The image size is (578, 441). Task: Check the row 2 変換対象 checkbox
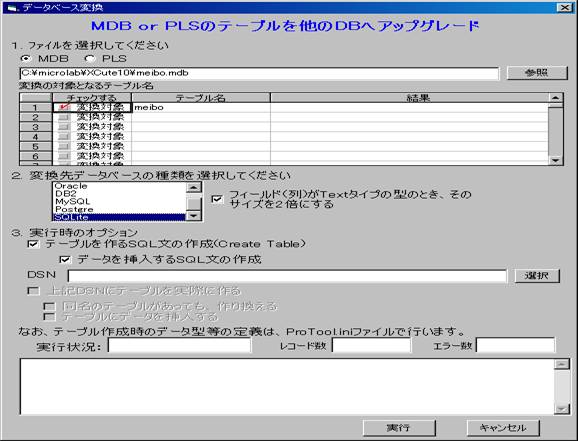pos(64,117)
